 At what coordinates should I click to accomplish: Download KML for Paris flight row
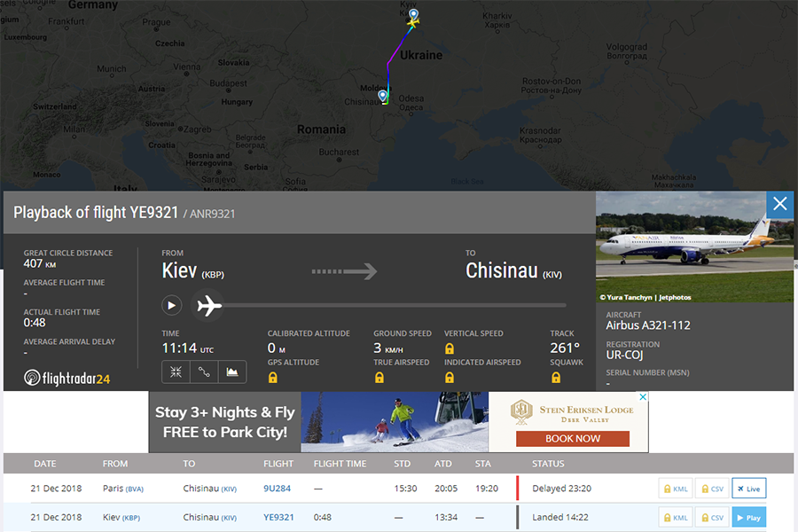(676, 489)
